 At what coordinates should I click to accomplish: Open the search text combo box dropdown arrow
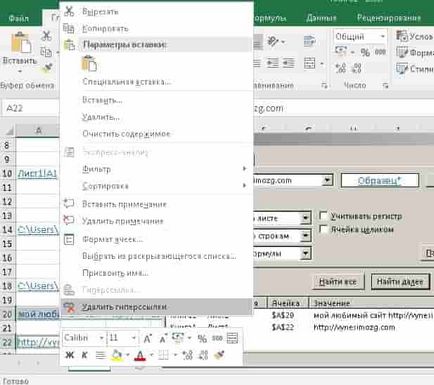pos(327,180)
